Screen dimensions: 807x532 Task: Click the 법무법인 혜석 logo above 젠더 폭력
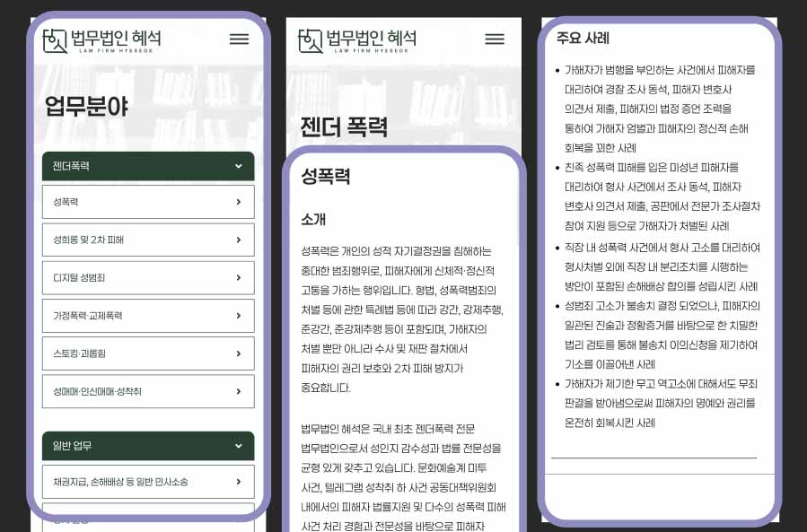tap(357, 39)
